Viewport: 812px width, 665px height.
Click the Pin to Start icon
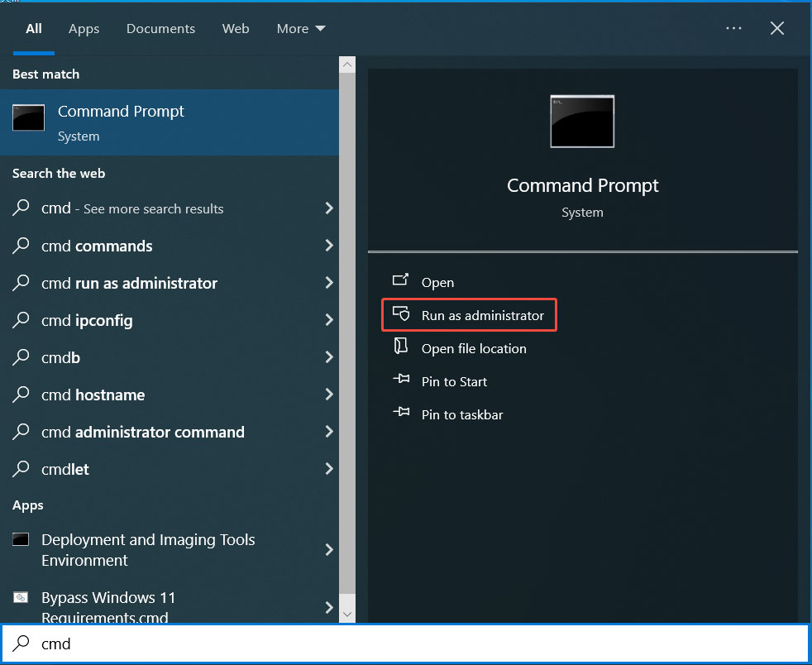tap(403, 381)
